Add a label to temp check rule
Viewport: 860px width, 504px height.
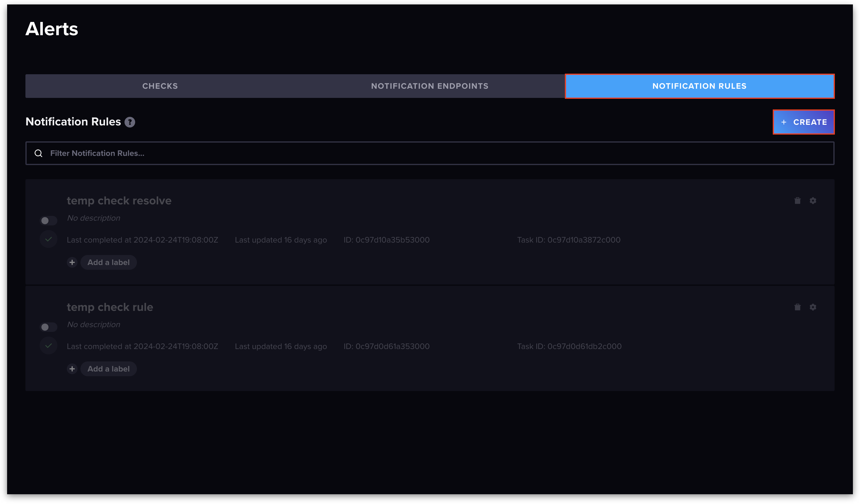[x=109, y=369]
